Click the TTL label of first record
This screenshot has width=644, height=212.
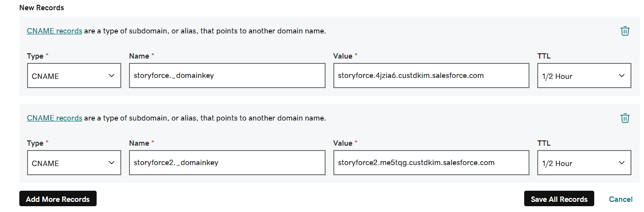click(x=544, y=56)
